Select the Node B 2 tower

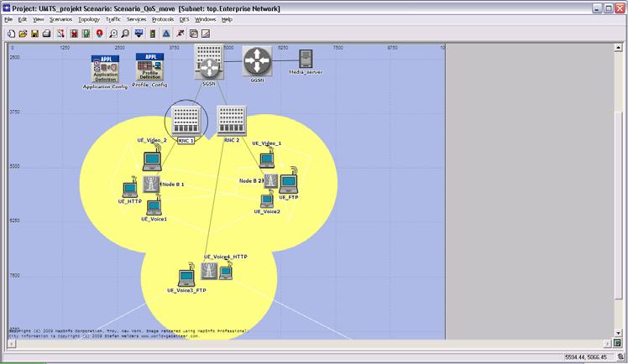pos(270,181)
